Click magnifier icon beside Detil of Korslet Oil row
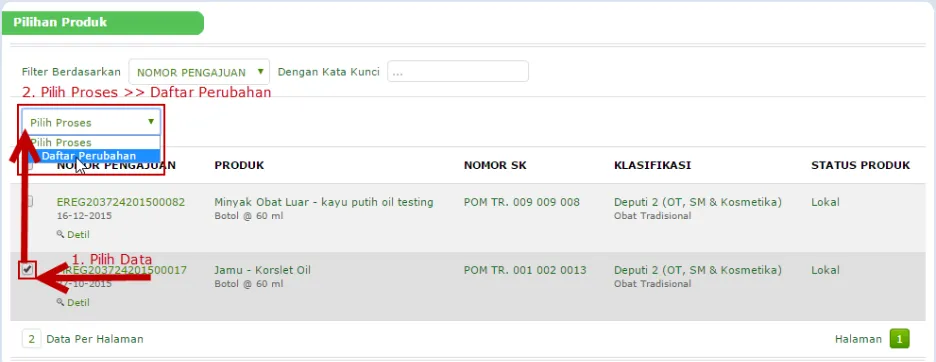 point(60,303)
